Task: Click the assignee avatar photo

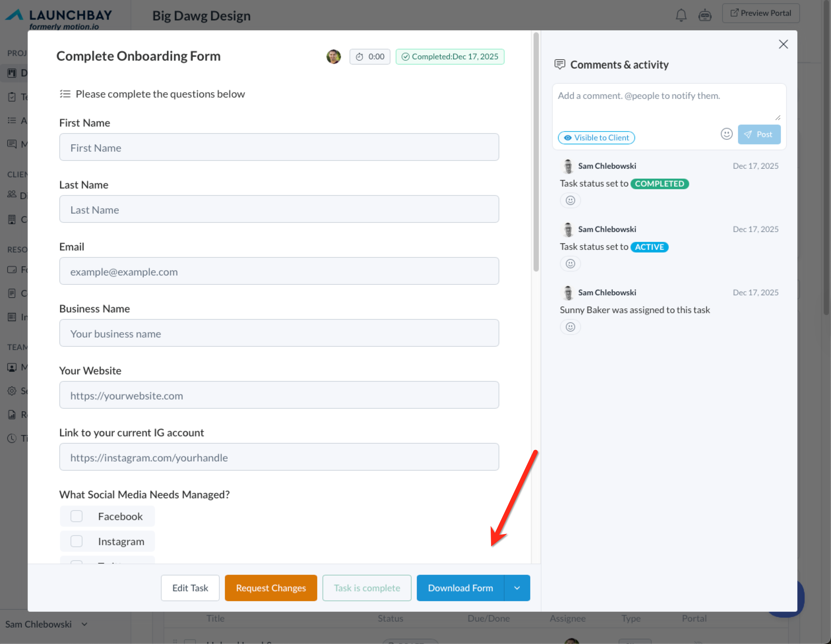Action: click(x=334, y=57)
